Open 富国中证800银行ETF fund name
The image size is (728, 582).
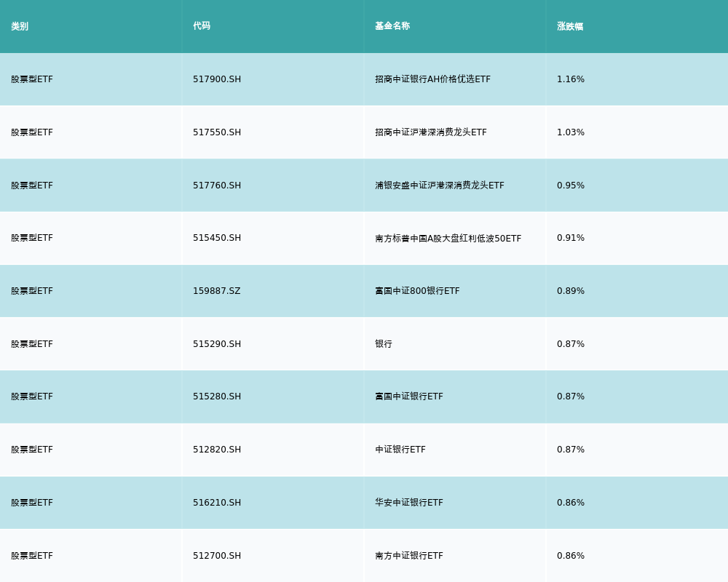pyautogui.click(x=417, y=291)
